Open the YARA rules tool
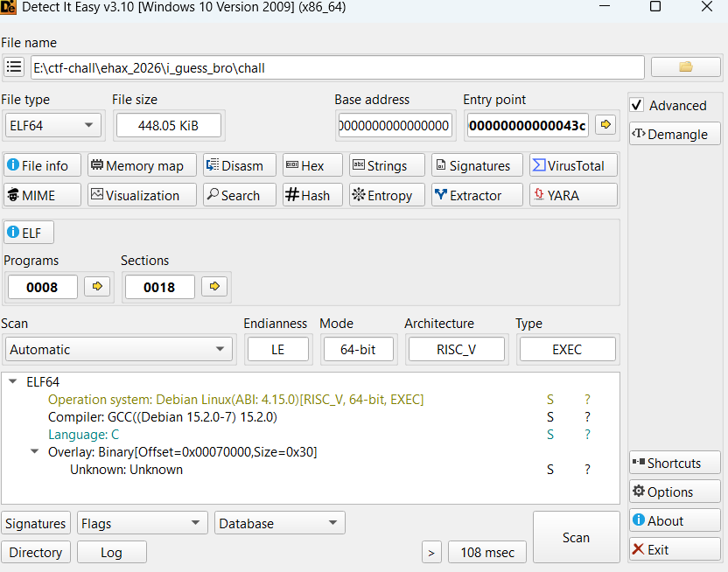Screen dimensions: 728x572 [573, 195]
